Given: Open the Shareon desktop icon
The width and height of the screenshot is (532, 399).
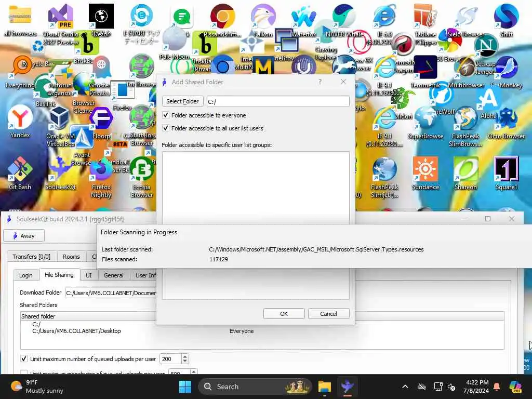Looking at the screenshot, I should tap(465, 173).
